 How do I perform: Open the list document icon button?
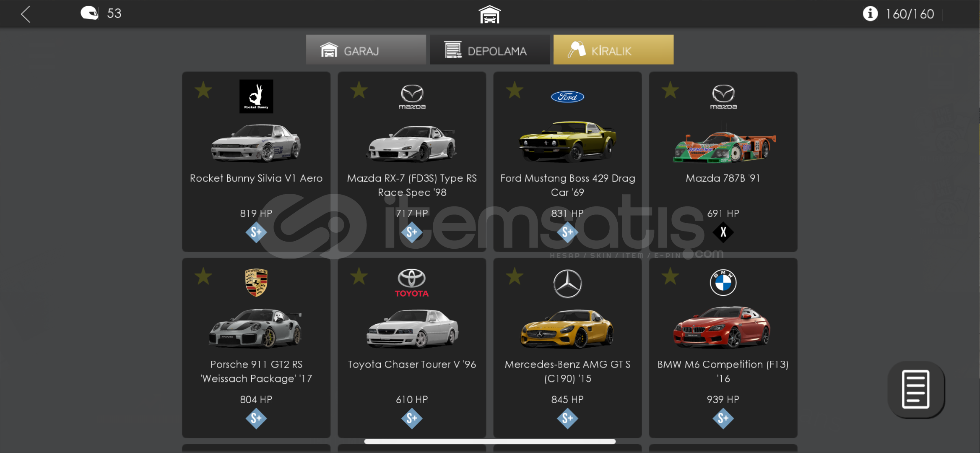click(x=916, y=389)
